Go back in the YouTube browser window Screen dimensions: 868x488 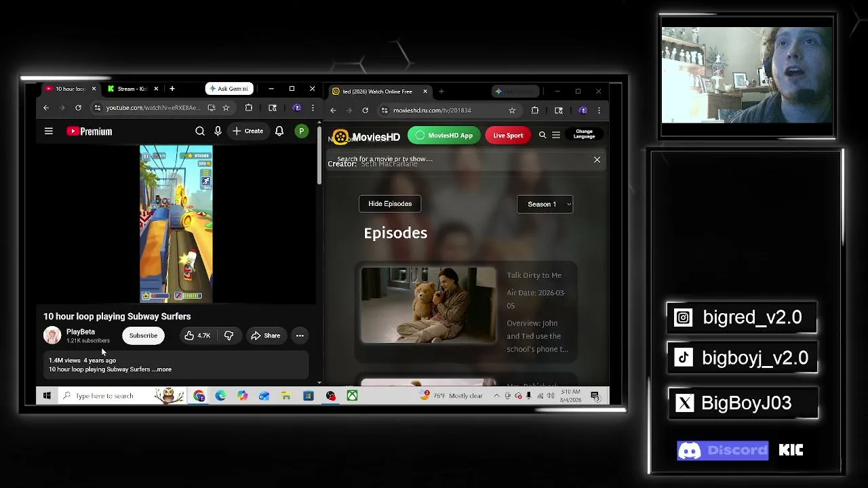[46, 108]
